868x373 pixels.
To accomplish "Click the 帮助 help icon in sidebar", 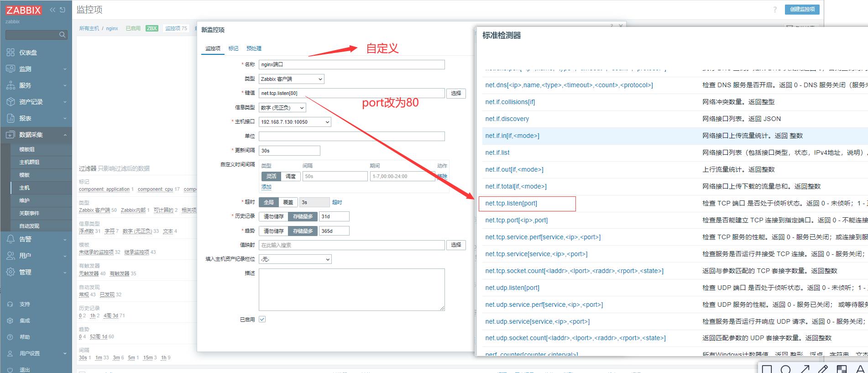I will coord(10,337).
